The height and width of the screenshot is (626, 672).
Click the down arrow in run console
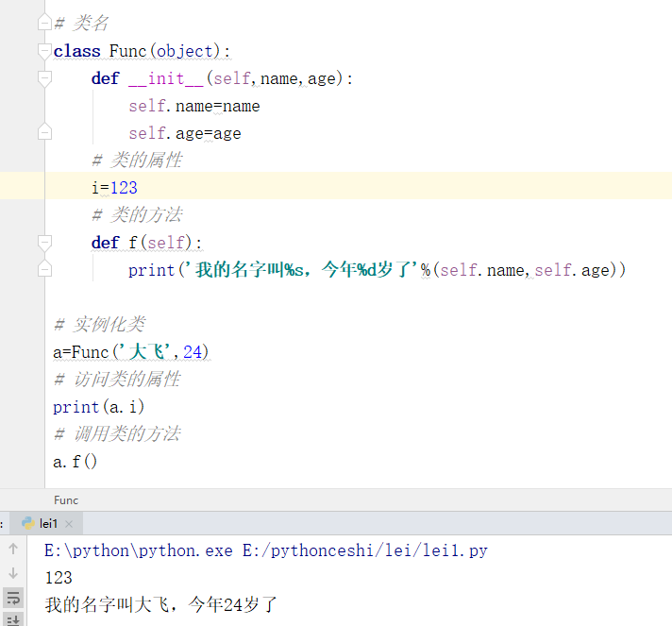[x=13, y=573]
